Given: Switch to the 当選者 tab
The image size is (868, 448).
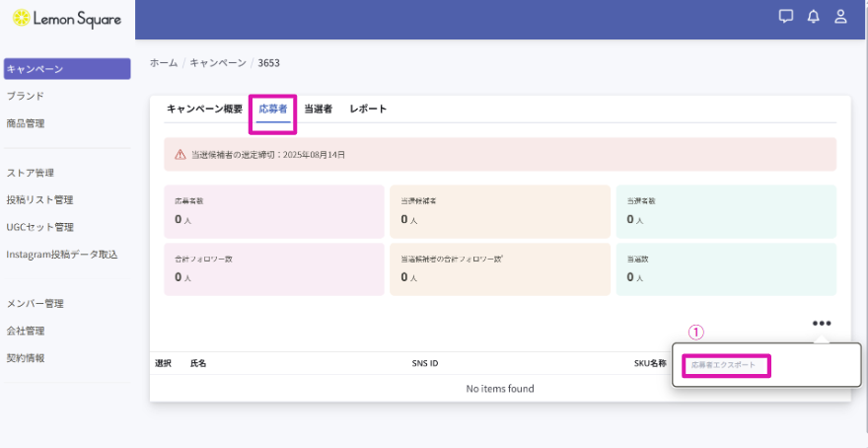Looking at the screenshot, I should click(x=318, y=109).
